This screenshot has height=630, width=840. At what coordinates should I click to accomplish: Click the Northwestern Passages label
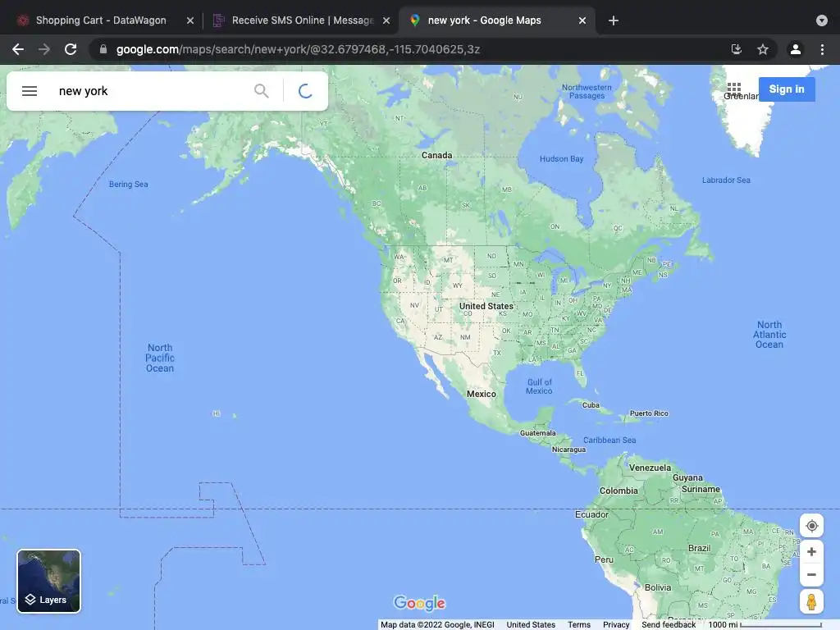tap(587, 92)
